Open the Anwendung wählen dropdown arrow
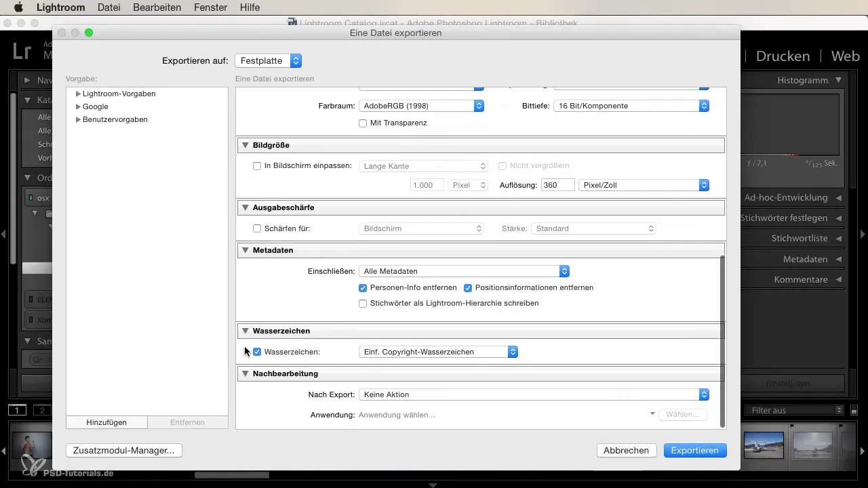Screen dimensions: 868x488 click(x=652, y=413)
